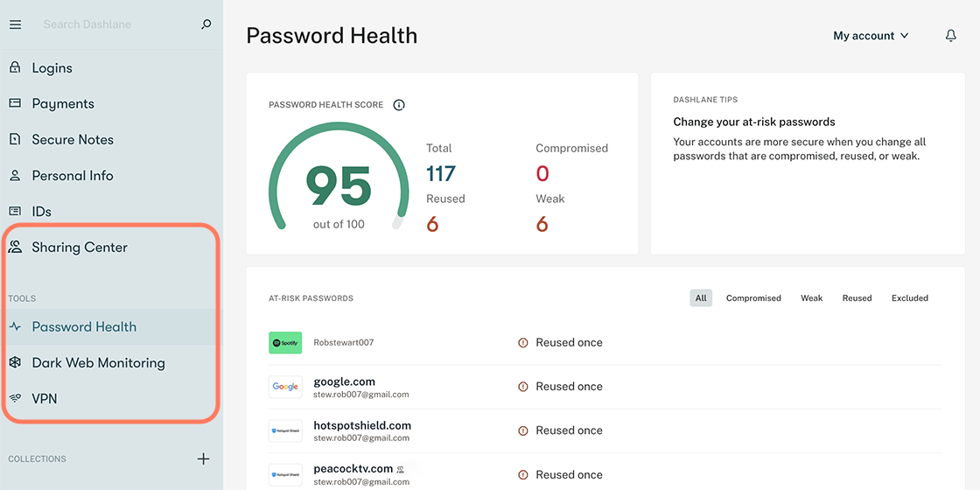980x490 pixels.
Task: Click the hotspotshield.com logo thumbnail
Action: 285,430
